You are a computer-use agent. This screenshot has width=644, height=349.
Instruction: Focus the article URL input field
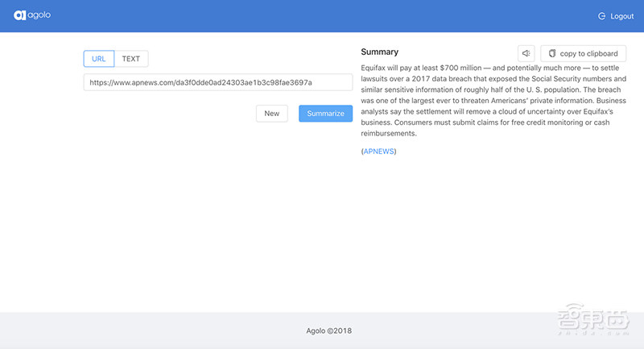tap(217, 82)
